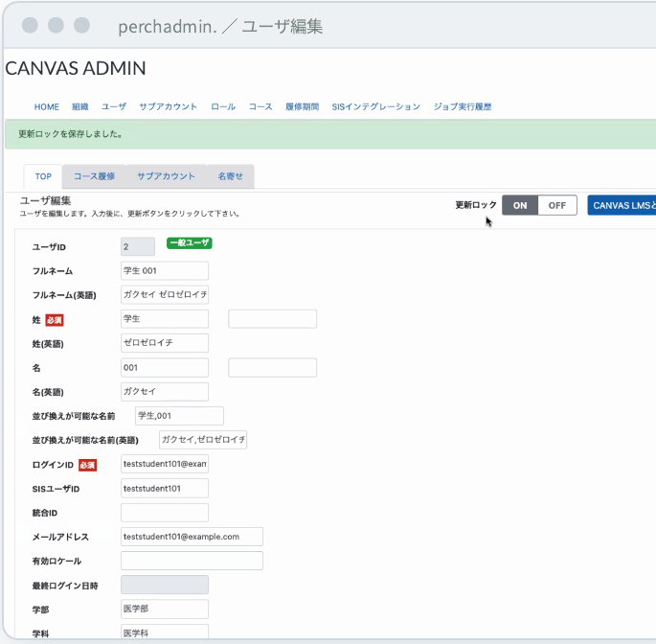Click the CANVAS ADMIN heading

click(x=76, y=68)
